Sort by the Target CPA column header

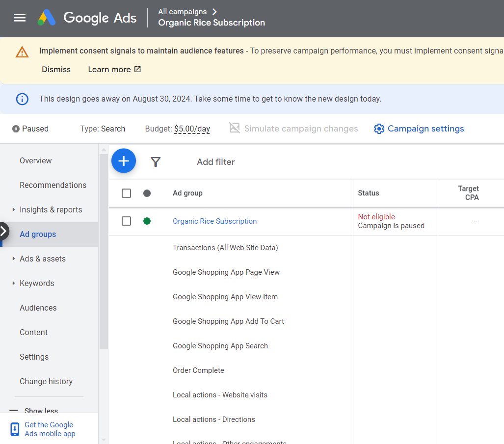pyautogui.click(x=468, y=193)
